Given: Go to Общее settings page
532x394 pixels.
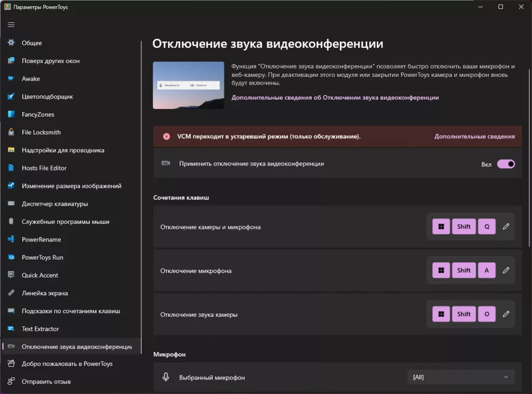Looking at the screenshot, I should click(71, 43).
